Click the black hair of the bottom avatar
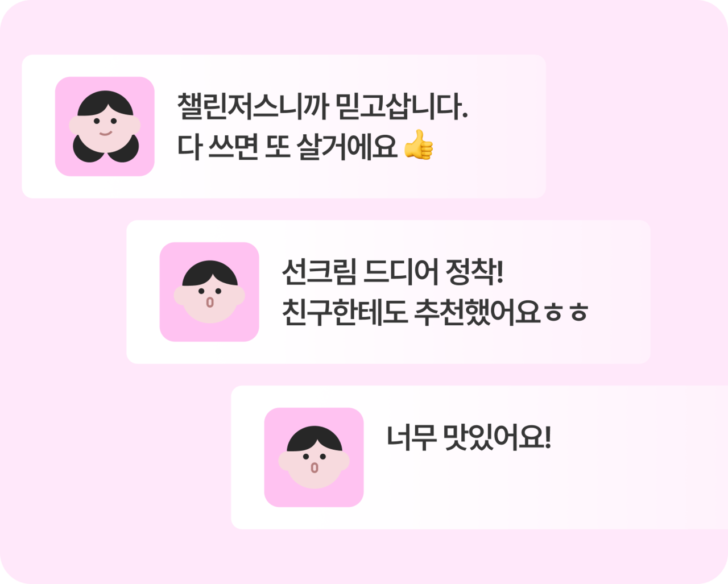This screenshot has width=728, height=584. pyautogui.click(x=314, y=438)
